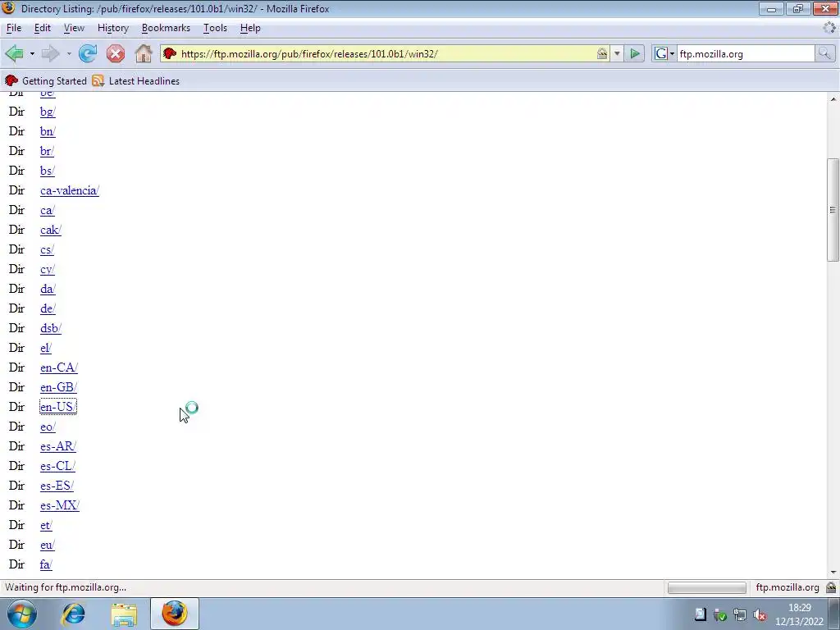The width and height of the screenshot is (840, 630).
Task: Go to the Home page
Action: point(144,53)
